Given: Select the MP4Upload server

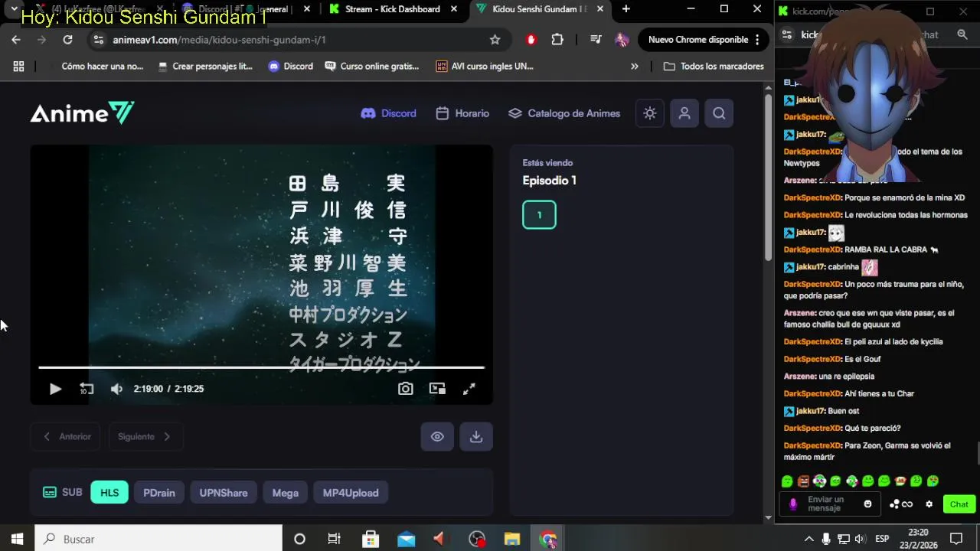Looking at the screenshot, I should pyautogui.click(x=351, y=493).
